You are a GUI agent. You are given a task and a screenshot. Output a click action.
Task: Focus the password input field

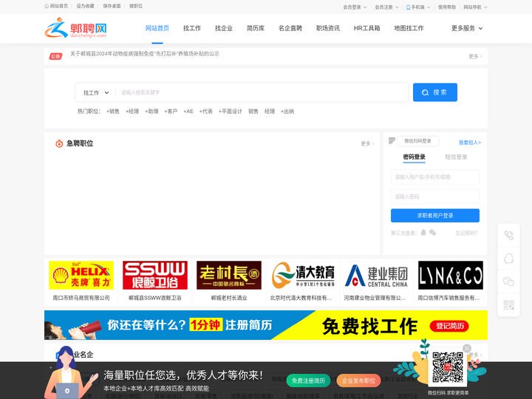coord(435,197)
